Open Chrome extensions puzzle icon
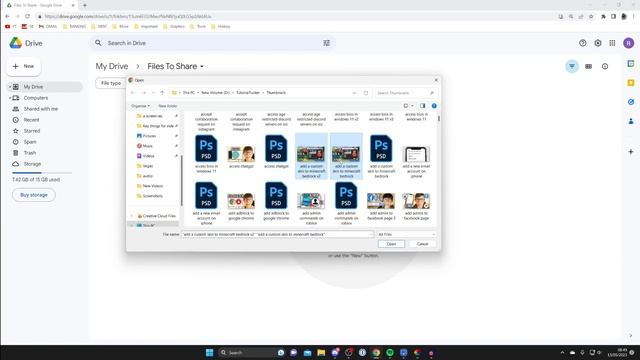640x360 pixels. click(603, 17)
